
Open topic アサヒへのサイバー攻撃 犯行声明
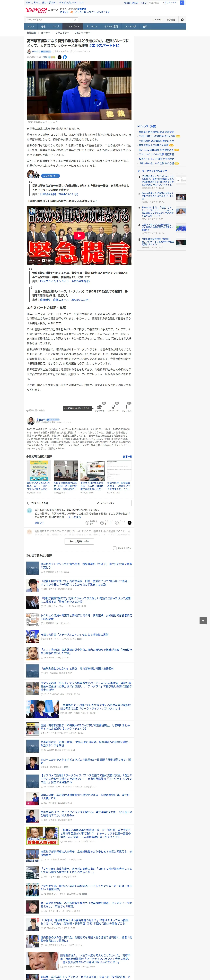point(156,155)
